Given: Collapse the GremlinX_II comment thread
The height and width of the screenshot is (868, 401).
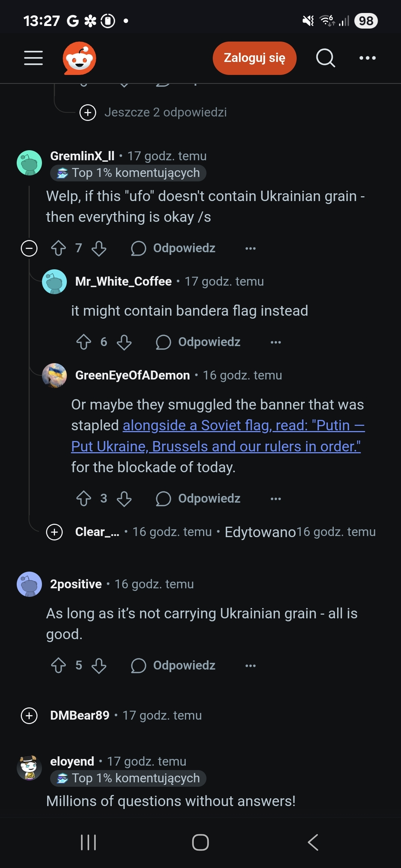Looking at the screenshot, I should click(x=29, y=248).
